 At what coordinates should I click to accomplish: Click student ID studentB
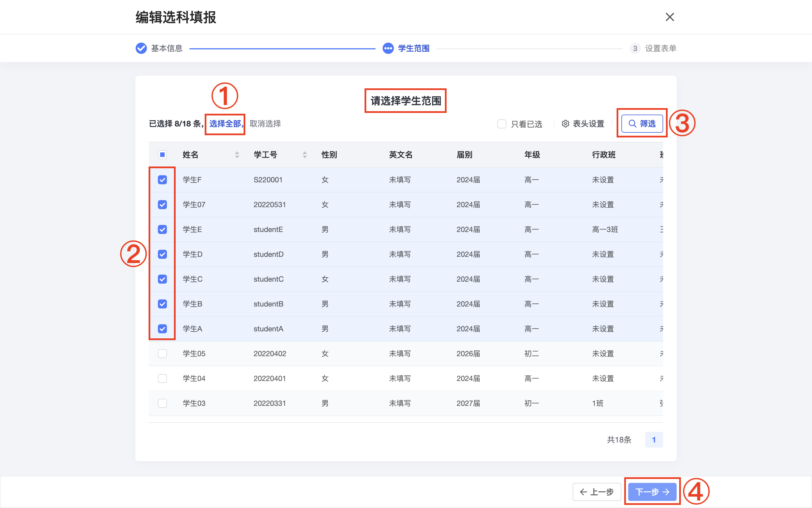pos(268,304)
